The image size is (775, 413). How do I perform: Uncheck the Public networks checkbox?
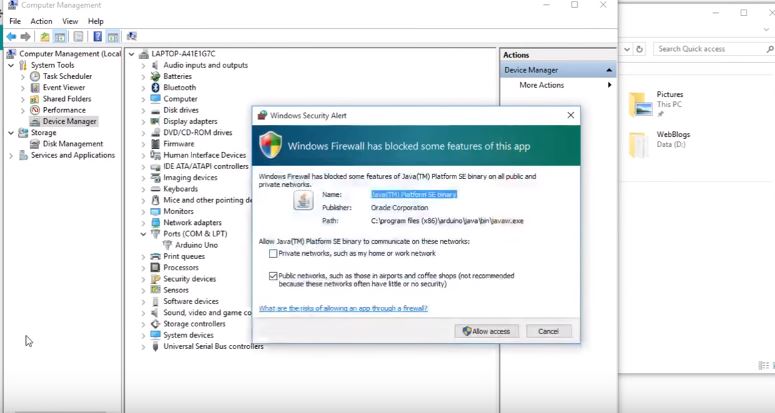273,276
